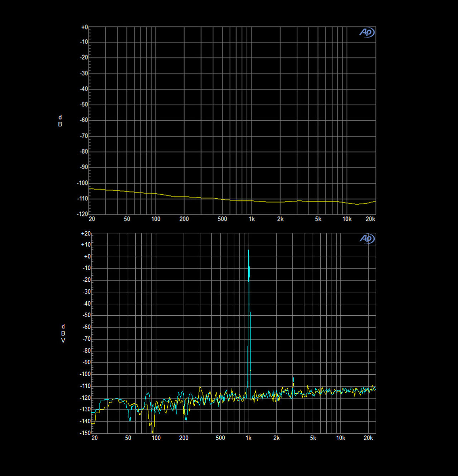The width and height of the screenshot is (458, 476).
Task: Click the '500' frequency label under lower graph
Action: 220,438
